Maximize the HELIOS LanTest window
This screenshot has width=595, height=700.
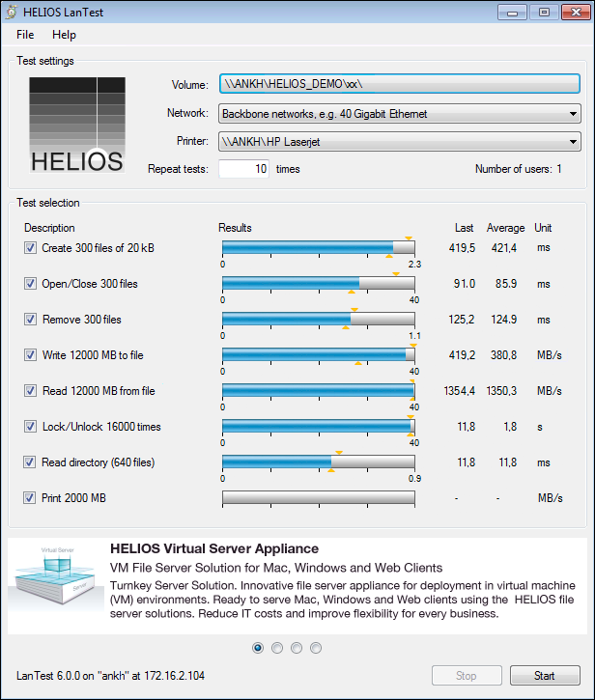544,12
